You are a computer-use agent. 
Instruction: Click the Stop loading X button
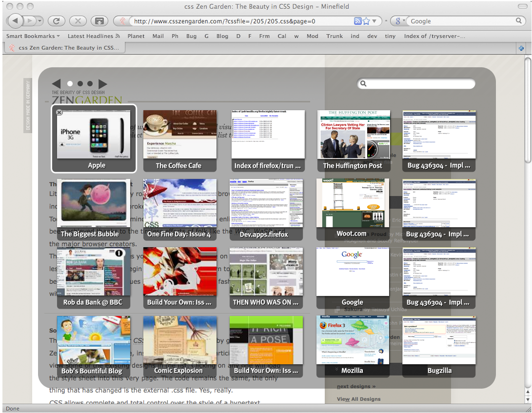[x=78, y=21]
